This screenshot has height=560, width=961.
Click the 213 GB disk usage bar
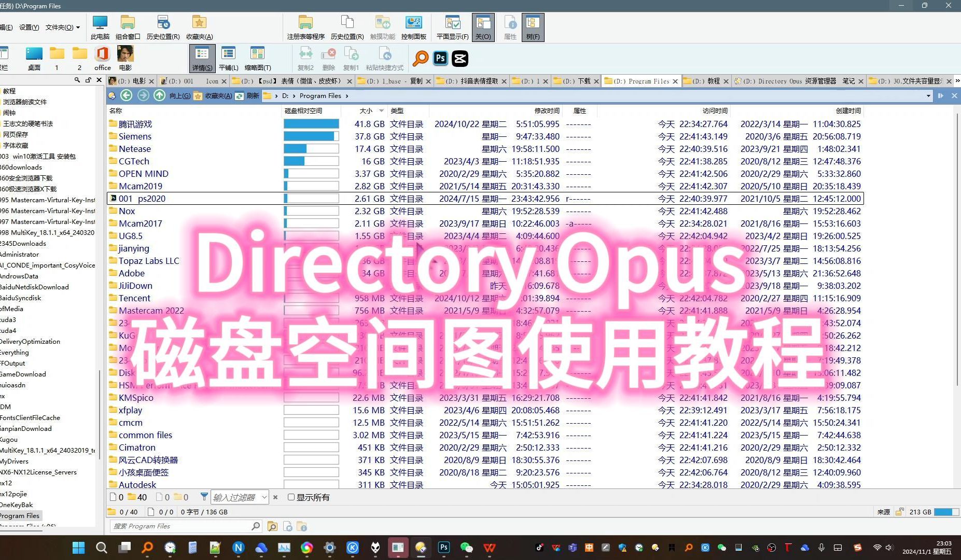[946, 512]
